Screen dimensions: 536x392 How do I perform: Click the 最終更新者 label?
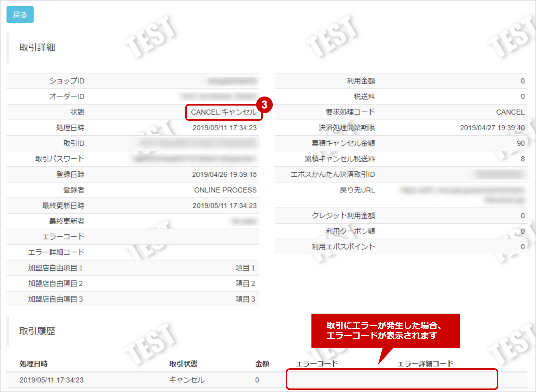67,221
